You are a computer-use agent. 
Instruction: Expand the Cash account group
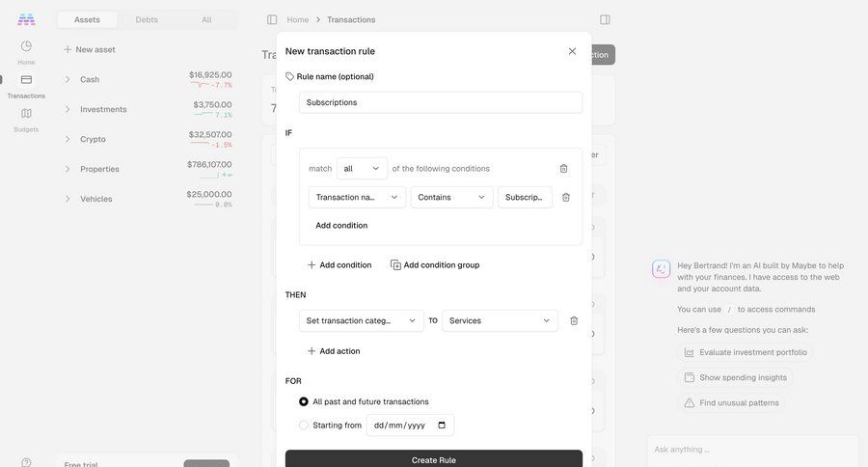point(68,79)
